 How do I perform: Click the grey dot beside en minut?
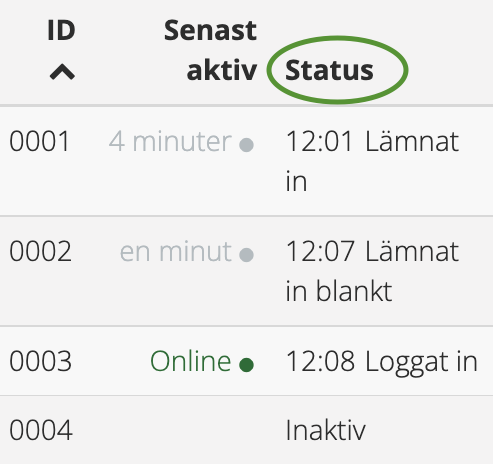pos(246,255)
